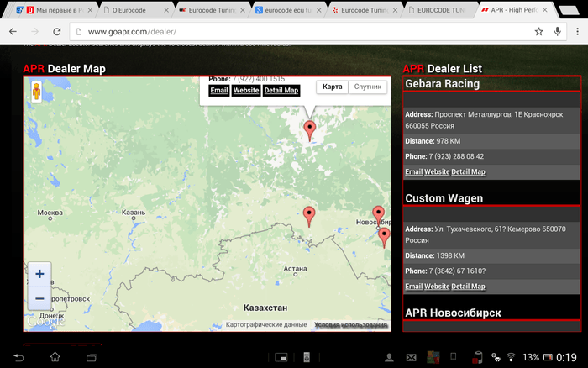Click Gebara Racing phone 7 (923) 288 08 42
The height and width of the screenshot is (368, 588).
(456, 156)
